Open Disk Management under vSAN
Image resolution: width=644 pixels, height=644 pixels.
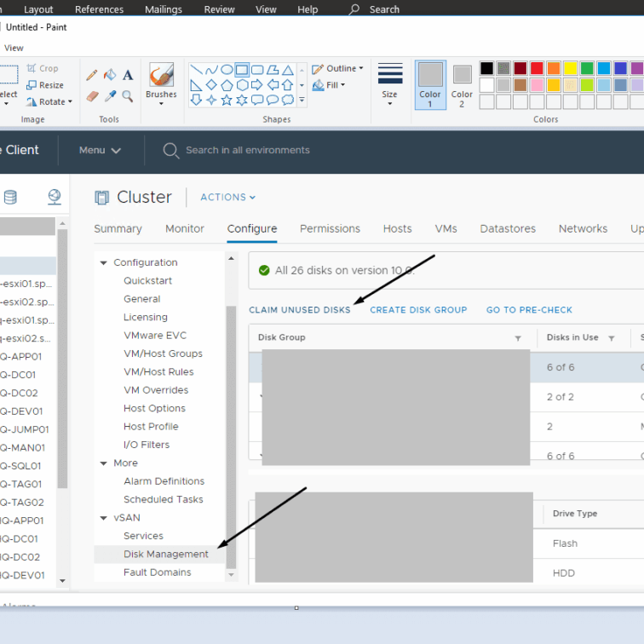tap(159, 555)
